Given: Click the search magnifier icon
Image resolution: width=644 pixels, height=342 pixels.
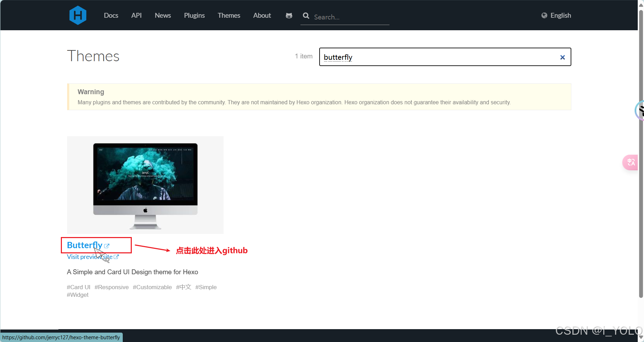Looking at the screenshot, I should point(306,16).
